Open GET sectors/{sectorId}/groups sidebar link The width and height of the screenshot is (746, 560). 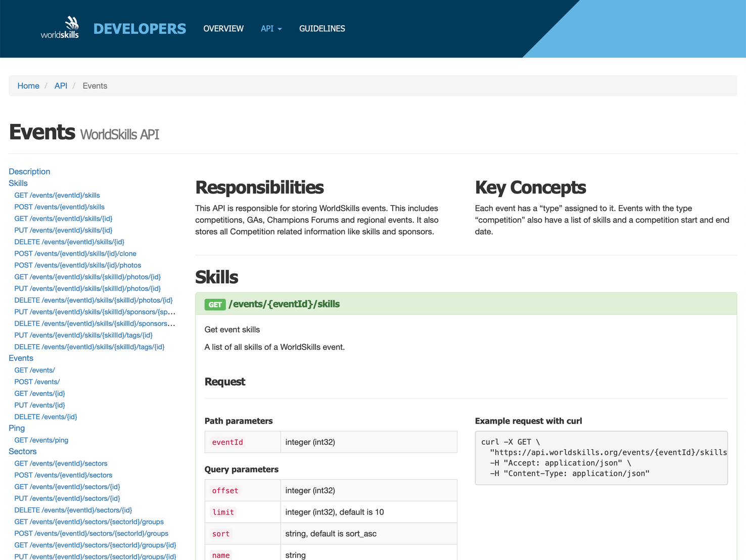coord(89,521)
